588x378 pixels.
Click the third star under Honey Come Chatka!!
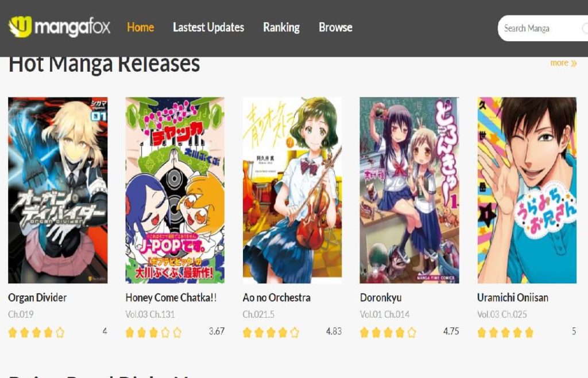pos(153,332)
